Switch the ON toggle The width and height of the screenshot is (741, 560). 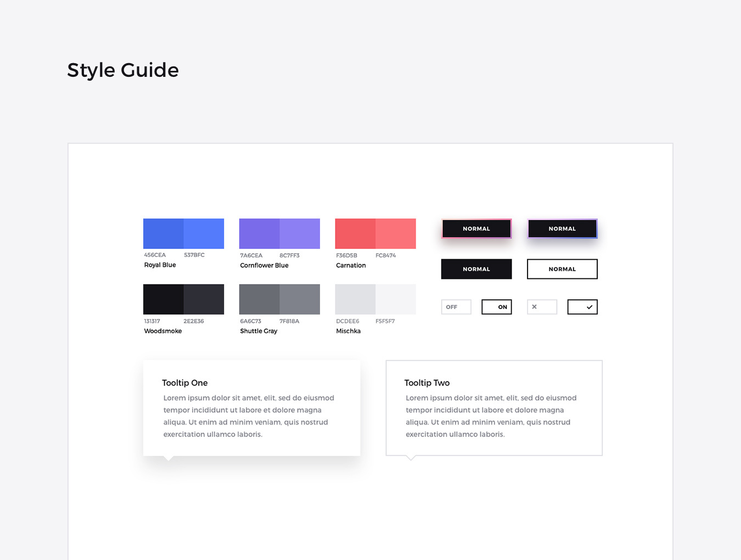(x=496, y=307)
